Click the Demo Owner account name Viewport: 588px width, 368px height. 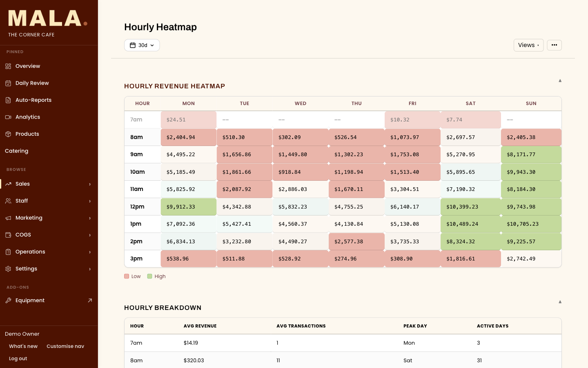pyautogui.click(x=22, y=334)
